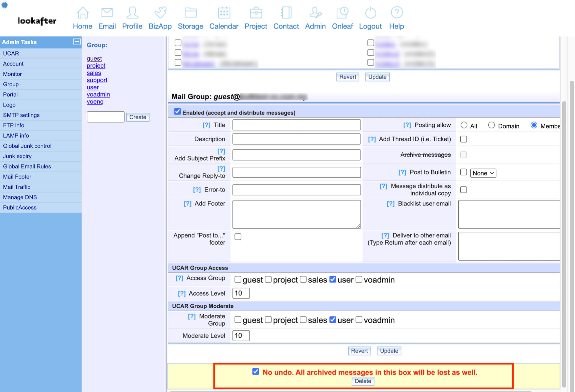The height and width of the screenshot is (392, 575).
Task: Go to the Storage folder icon
Action: 190,13
